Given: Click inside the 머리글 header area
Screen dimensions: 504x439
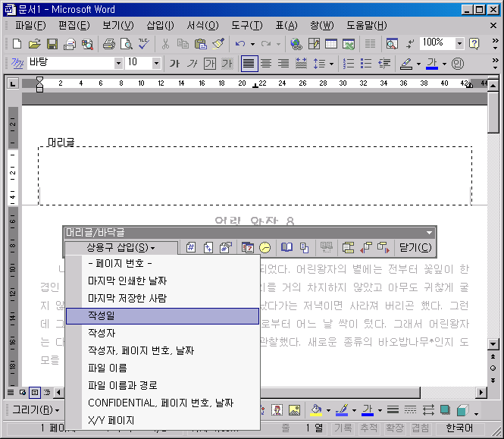Looking at the screenshot, I should point(255,176).
